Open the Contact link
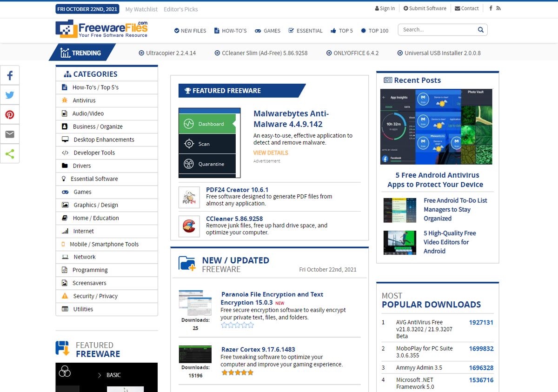Screen dimensions: 558x392 coord(466,8)
